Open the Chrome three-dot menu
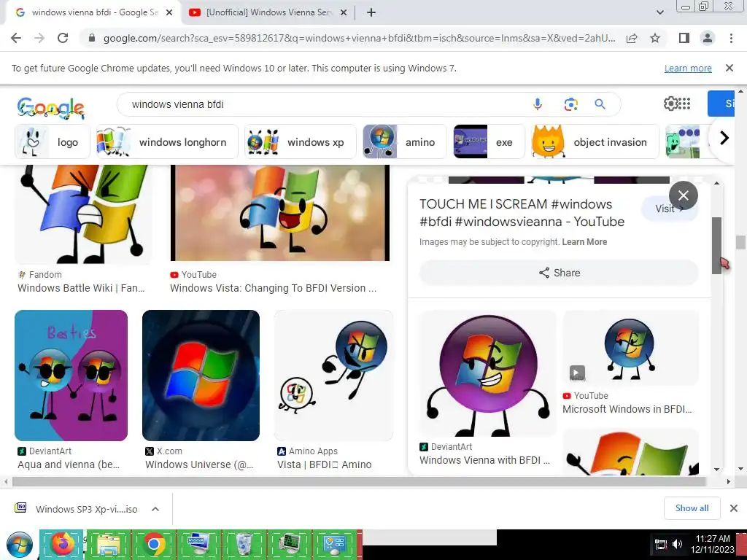 tap(731, 38)
